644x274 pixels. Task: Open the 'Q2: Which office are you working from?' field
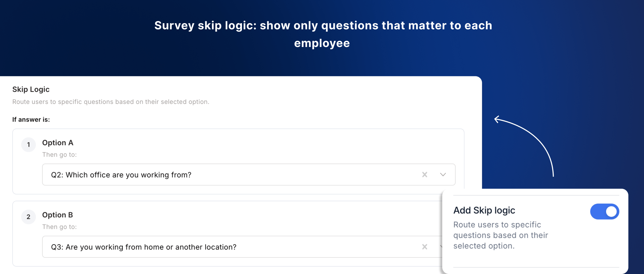(249, 175)
